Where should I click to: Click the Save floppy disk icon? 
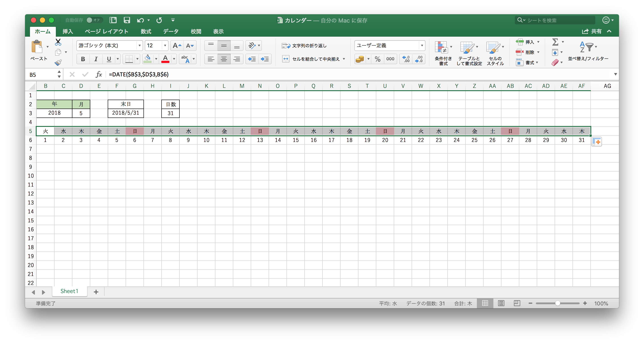click(127, 20)
